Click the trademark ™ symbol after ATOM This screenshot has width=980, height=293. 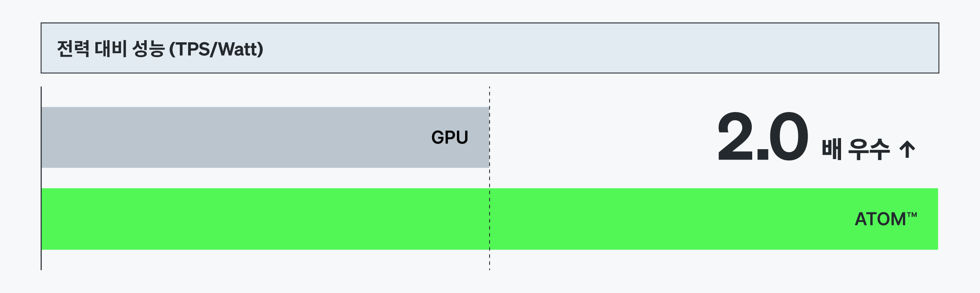912,215
